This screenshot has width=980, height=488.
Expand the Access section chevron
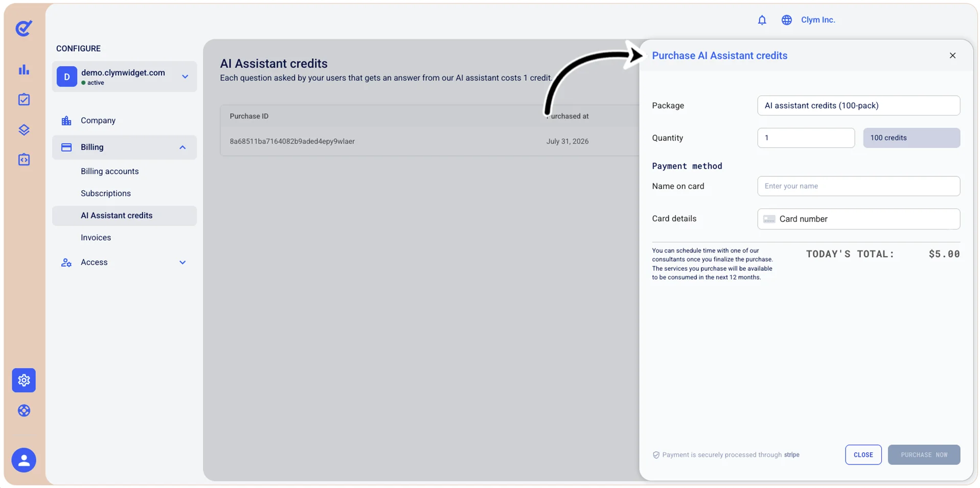183,262
